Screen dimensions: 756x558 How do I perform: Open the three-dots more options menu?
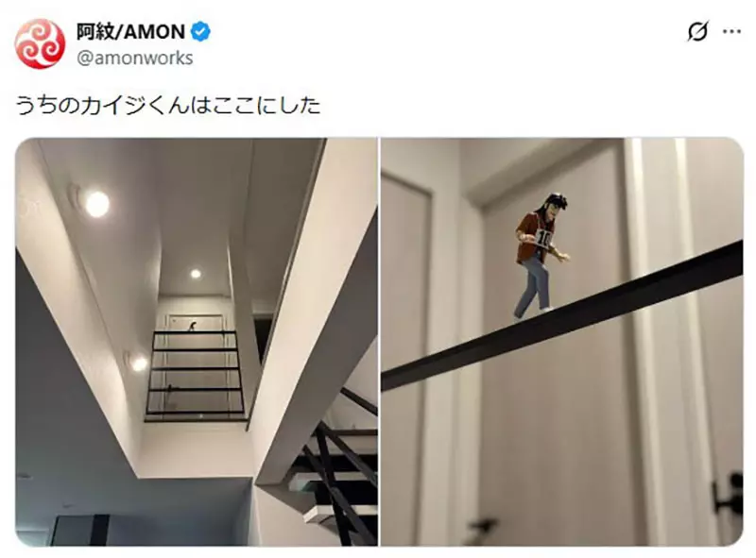click(731, 32)
